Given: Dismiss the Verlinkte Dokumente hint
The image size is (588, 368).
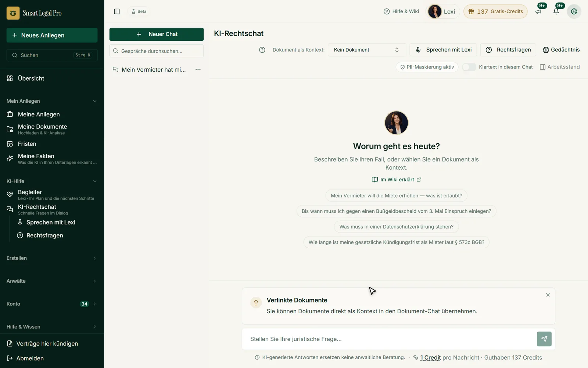Looking at the screenshot, I should 548,295.
